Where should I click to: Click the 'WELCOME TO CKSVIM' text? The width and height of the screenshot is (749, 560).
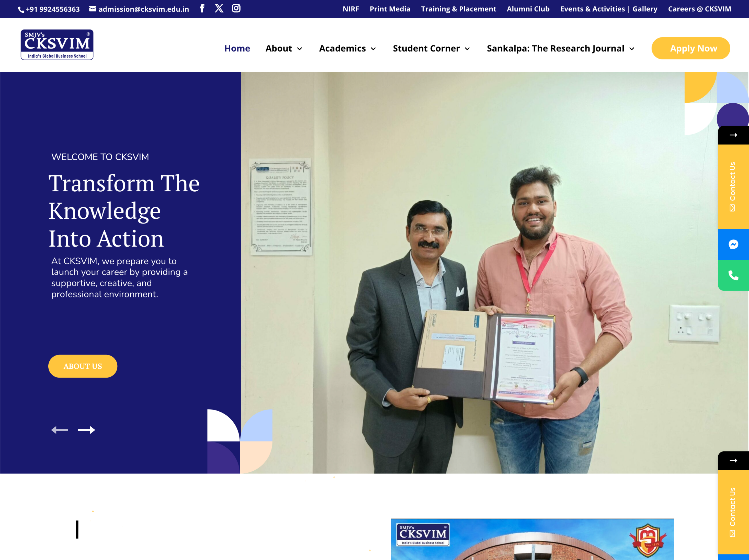pyautogui.click(x=100, y=157)
